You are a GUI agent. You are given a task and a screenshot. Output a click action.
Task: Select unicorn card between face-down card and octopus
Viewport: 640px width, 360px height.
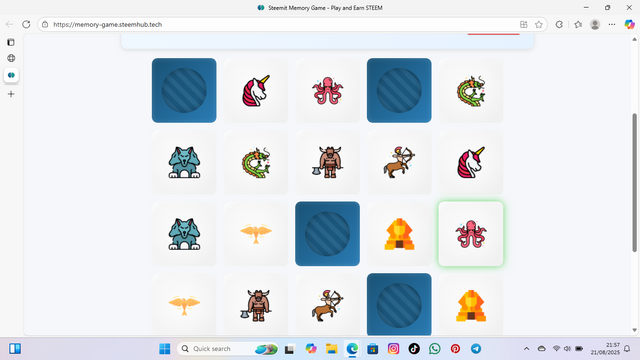pyautogui.click(x=256, y=90)
